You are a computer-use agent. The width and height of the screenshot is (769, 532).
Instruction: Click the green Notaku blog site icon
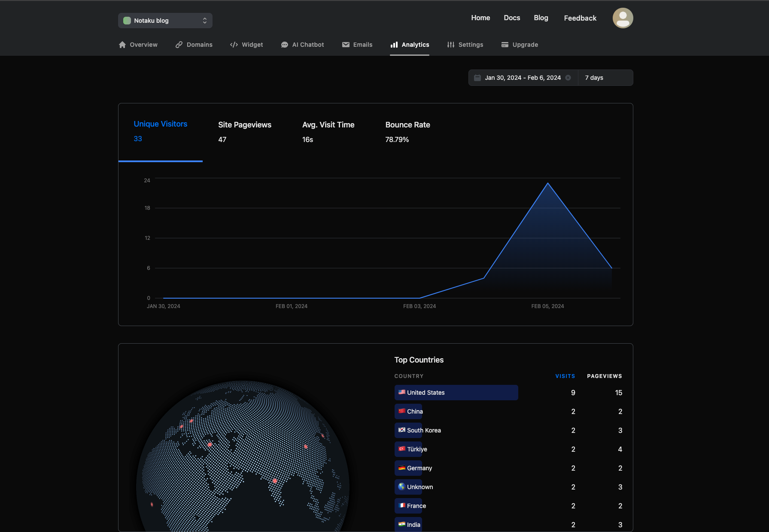point(127,21)
